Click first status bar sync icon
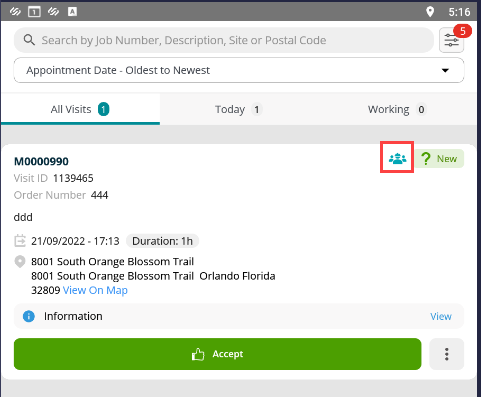The height and width of the screenshot is (397, 481). pyautogui.click(x=15, y=12)
